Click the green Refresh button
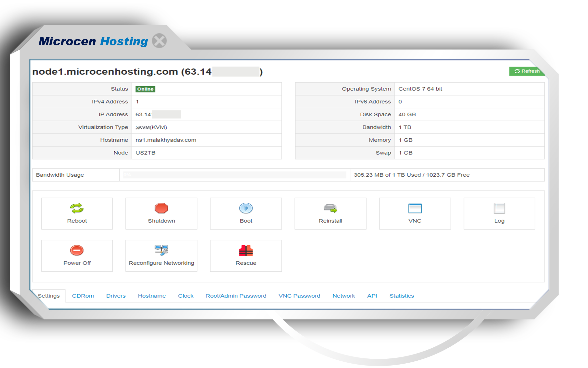Screen dimensions: 588x368 527,71
